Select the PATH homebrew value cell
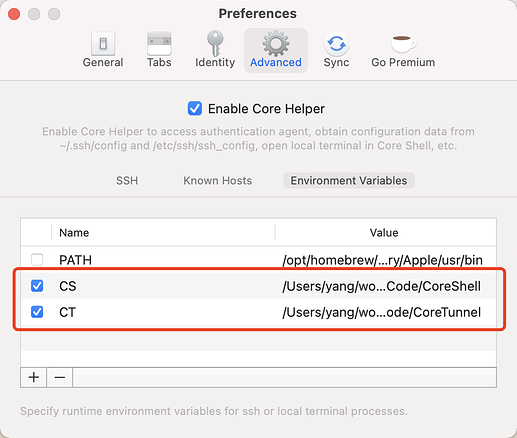This screenshot has height=438, width=517. [383, 260]
